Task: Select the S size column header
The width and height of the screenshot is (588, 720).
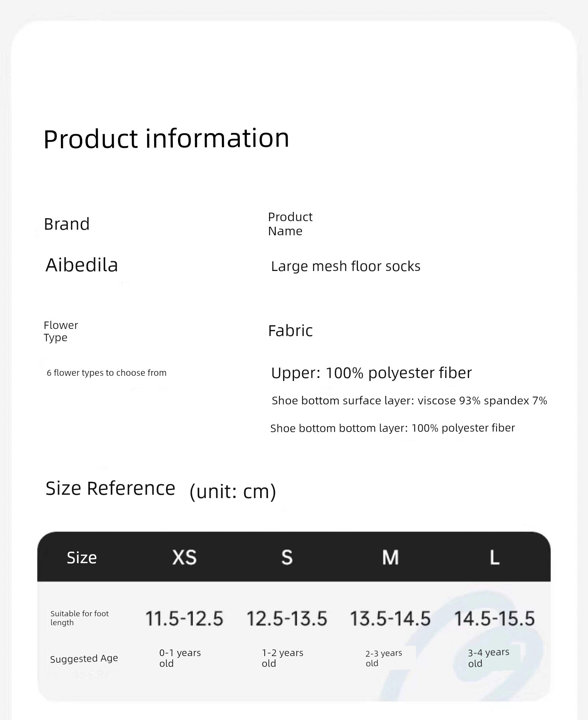Action: (287, 557)
